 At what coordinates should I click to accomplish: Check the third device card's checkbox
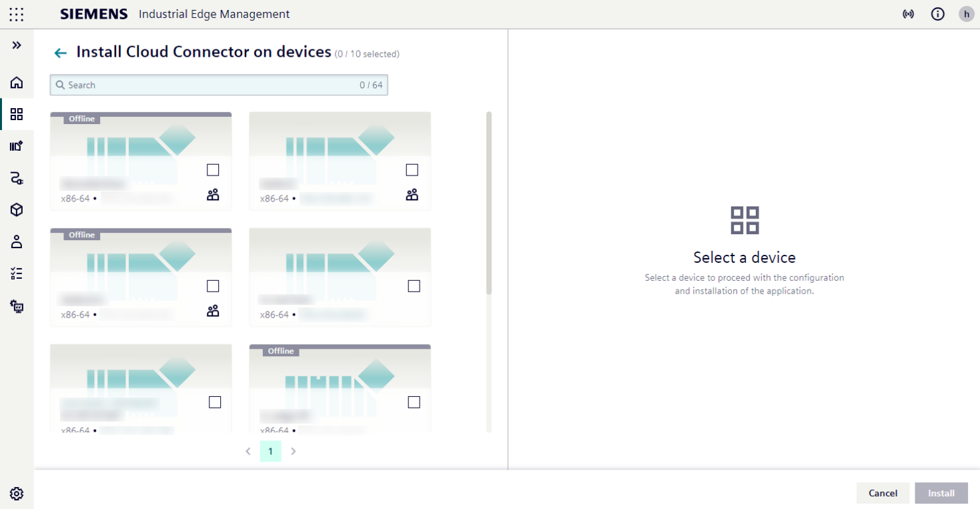pyautogui.click(x=213, y=286)
